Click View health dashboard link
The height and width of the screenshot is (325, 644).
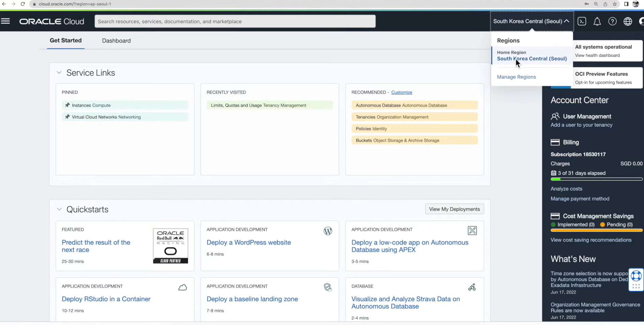point(597,55)
